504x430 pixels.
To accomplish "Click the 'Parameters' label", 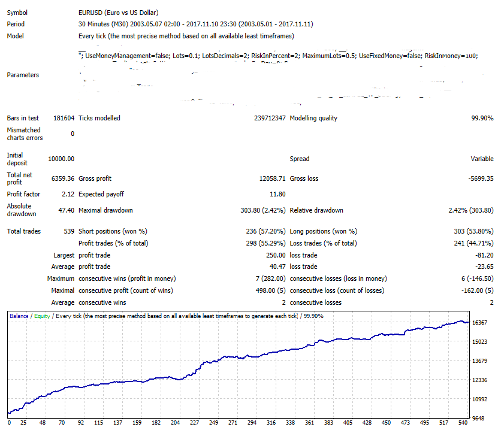I will [x=23, y=75].
